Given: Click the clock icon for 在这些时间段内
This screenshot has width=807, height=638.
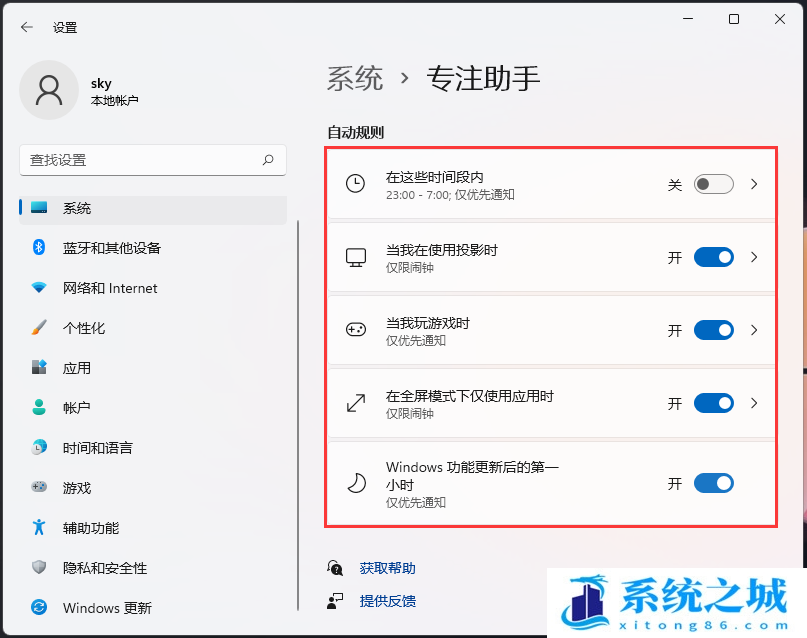Looking at the screenshot, I should [x=356, y=184].
